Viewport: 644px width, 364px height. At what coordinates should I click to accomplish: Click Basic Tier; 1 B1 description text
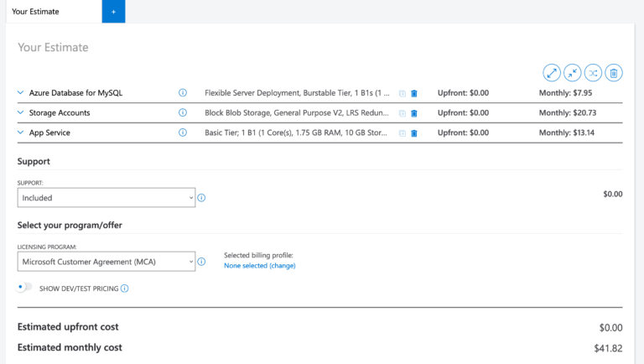click(x=296, y=133)
